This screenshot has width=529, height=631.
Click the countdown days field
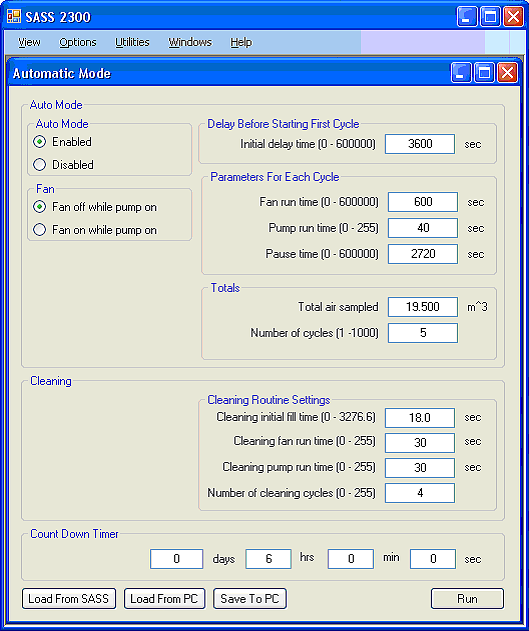pyautogui.click(x=176, y=559)
